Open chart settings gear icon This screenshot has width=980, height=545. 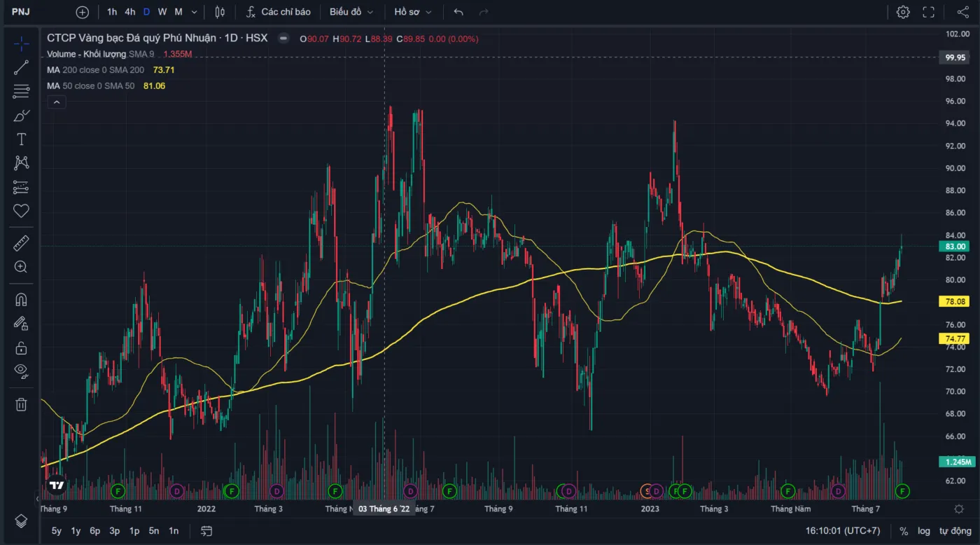903,12
